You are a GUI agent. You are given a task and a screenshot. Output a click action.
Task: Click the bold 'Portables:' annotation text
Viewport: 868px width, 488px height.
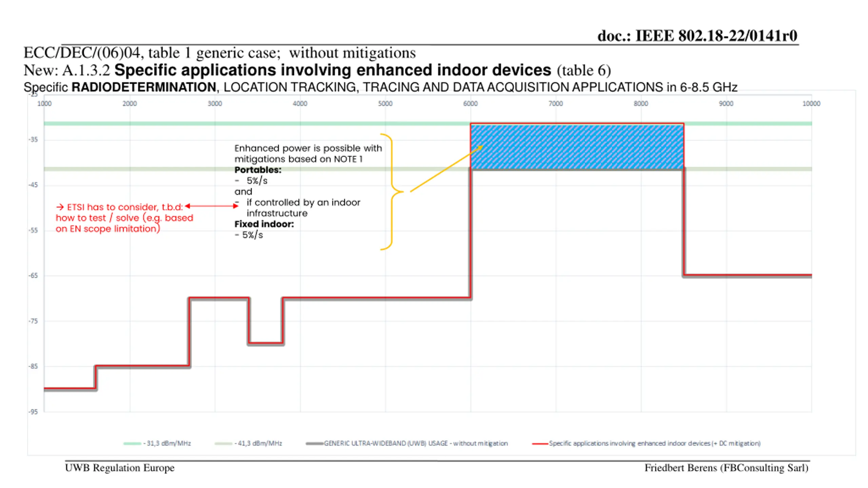point(258,170)
